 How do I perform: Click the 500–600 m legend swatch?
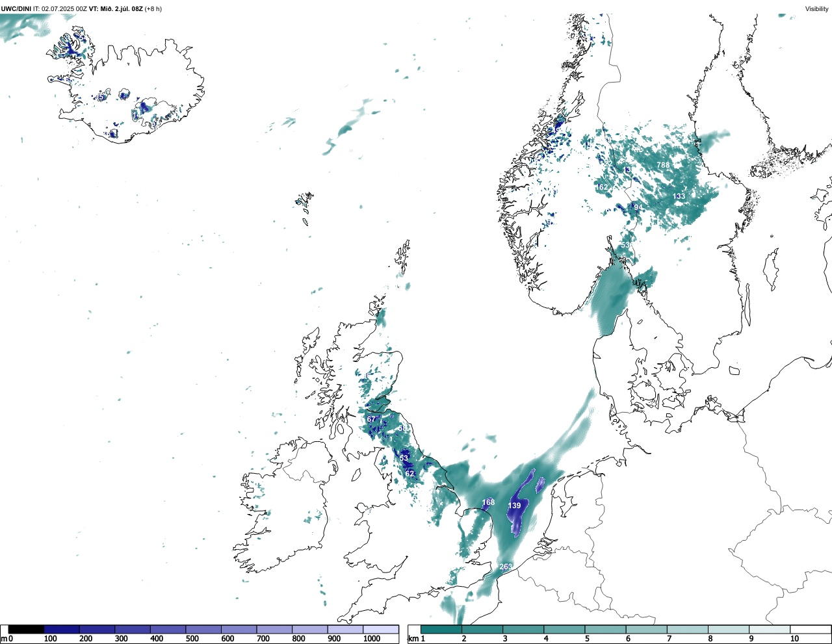coord(203,629)
